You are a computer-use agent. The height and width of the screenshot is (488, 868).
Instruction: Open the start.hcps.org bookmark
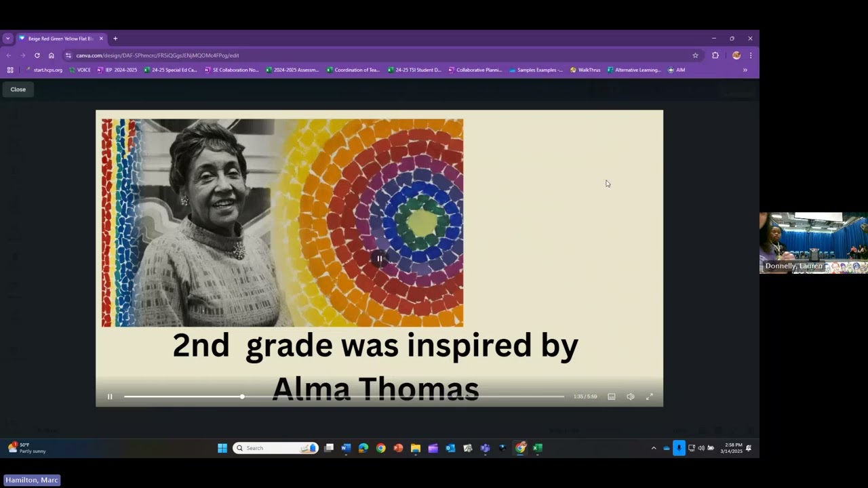tap(44, 70)
